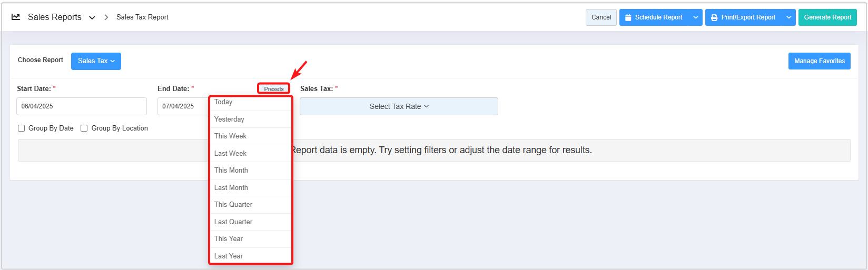Click the Cancel button

[601, 17]
